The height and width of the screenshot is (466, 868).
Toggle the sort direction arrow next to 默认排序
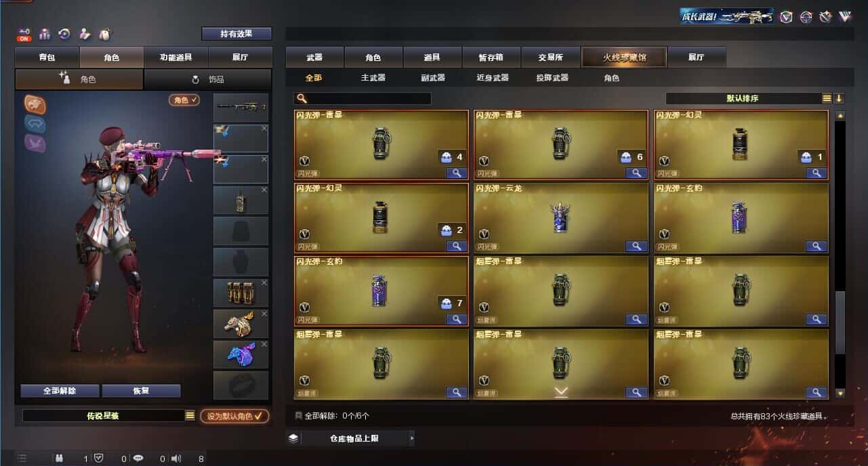coord(839,98)
